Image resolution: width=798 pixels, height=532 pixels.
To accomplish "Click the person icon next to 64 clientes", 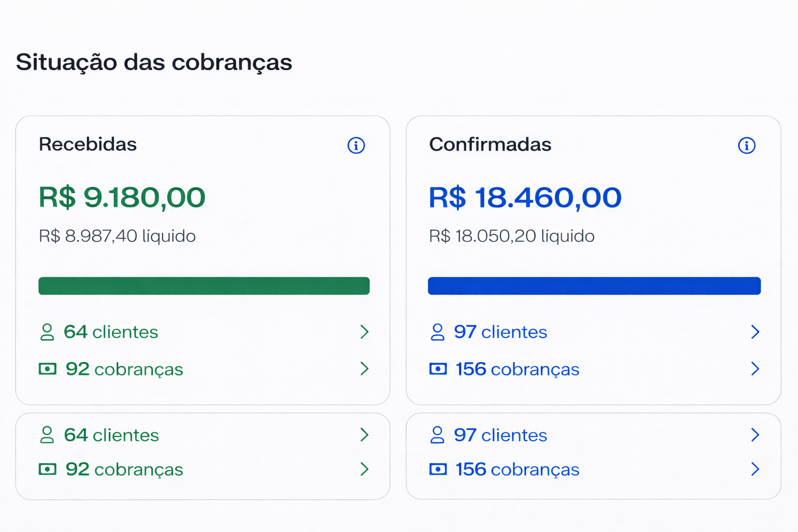I will [x=48, y=332].
